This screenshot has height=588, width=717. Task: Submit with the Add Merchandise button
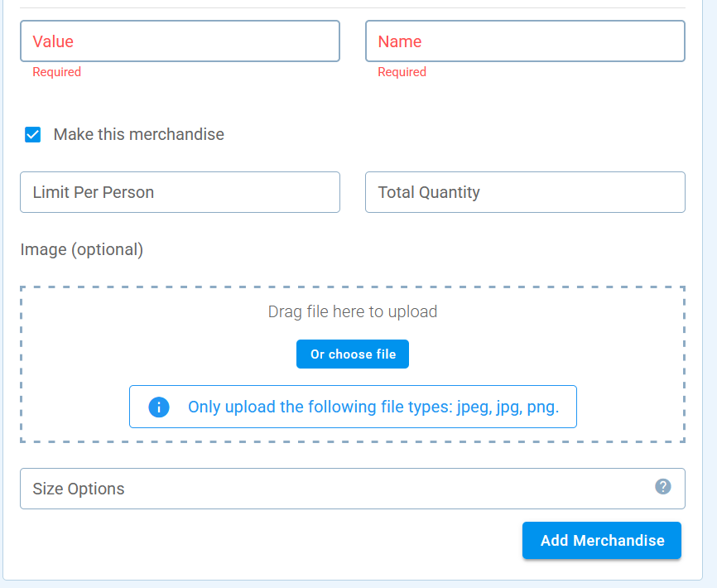pos(602,541)
